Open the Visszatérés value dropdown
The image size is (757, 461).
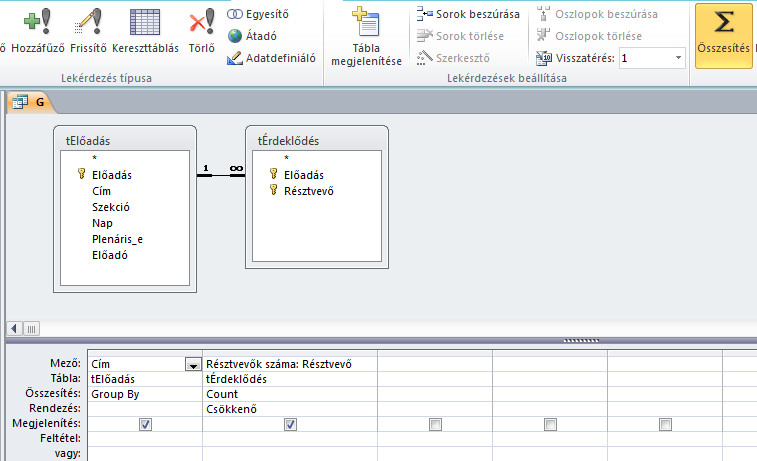pyautogui.click(x=679, y=59)
